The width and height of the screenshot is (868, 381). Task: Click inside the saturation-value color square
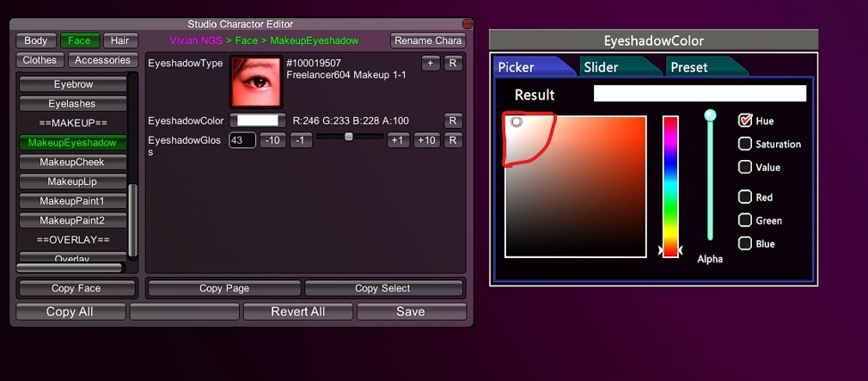(576, 187)
